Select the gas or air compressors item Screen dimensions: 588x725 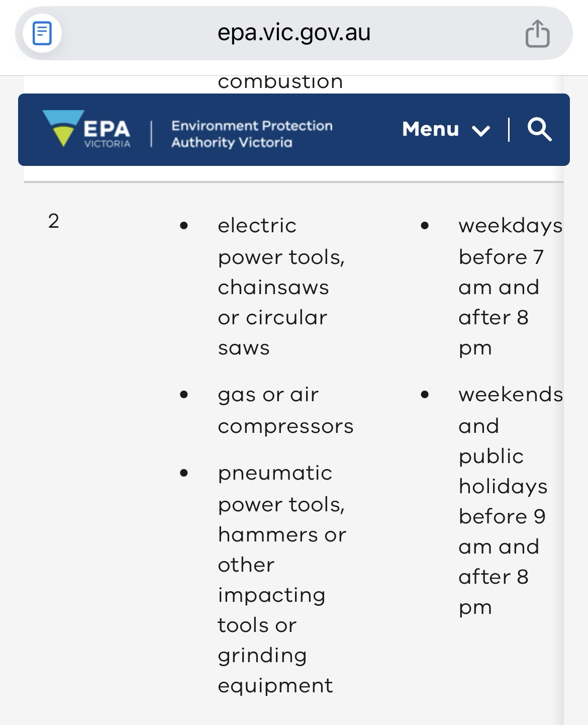(285, 410)
